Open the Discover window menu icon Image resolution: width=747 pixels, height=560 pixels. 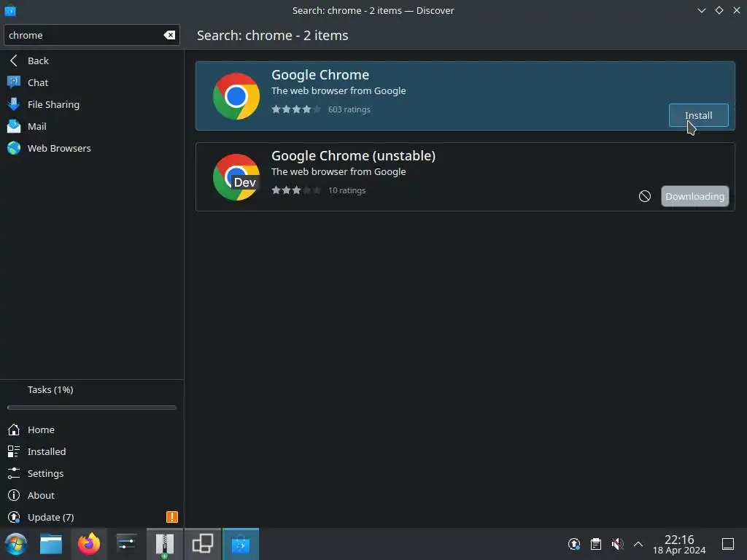(10, 10)
